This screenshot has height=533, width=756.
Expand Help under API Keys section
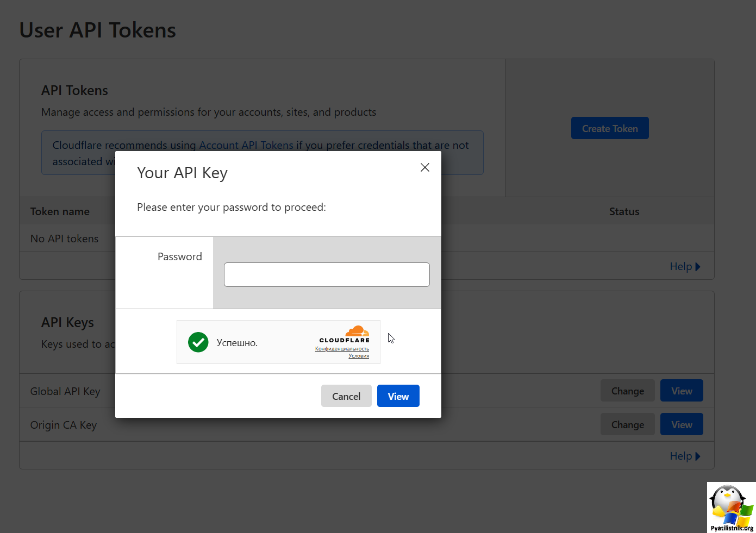[x=685, y=456]
